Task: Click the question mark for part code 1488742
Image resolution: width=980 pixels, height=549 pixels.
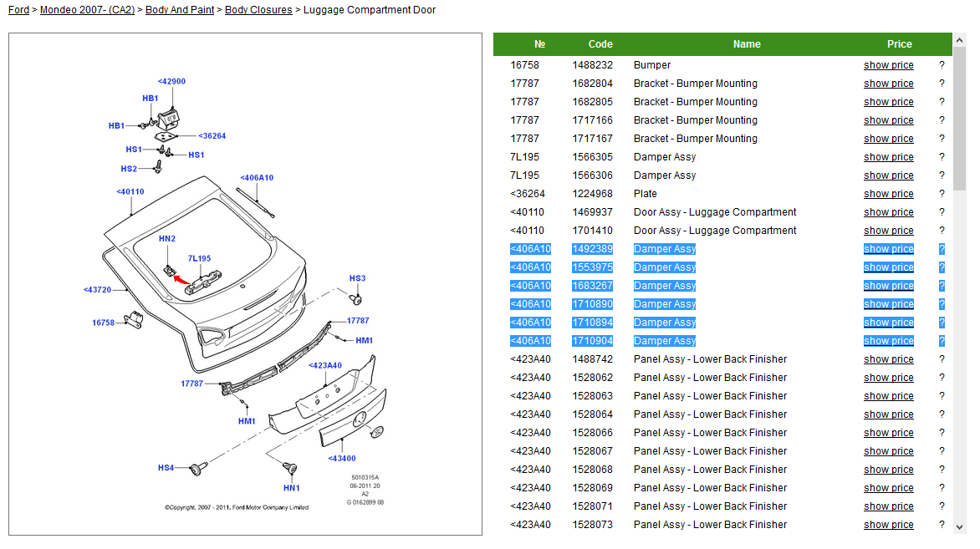Action: [942, 359]
